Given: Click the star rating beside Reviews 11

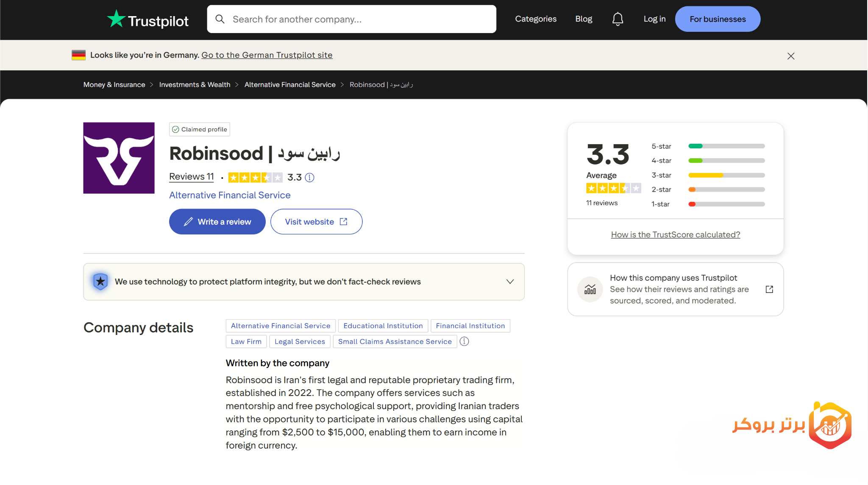Looking at the screenshot, I should (x=256, y=178).
